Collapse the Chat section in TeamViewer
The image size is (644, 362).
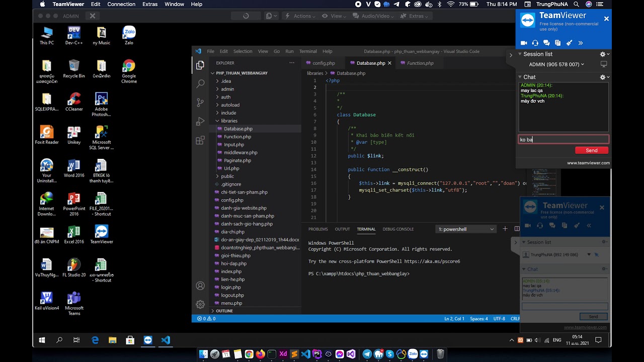[521, 77]
